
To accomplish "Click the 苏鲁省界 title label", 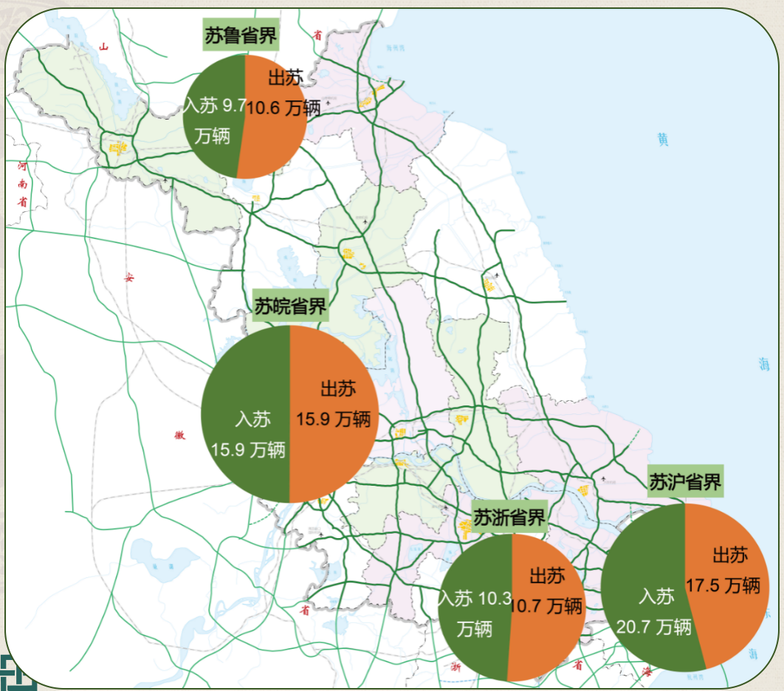I will tap(239, 37).
